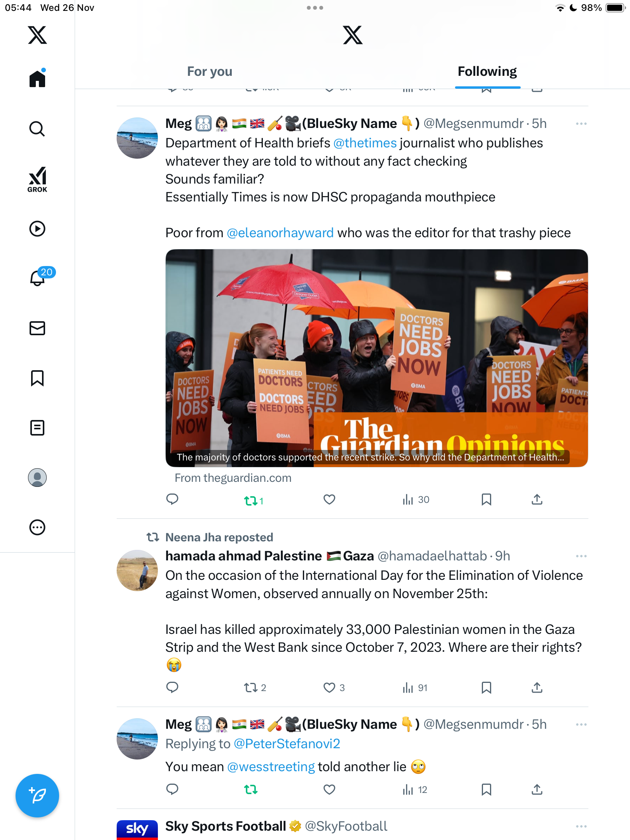The width and height of the screenshot is (630, 840).
Task: Open the Guardian Opinions article preview image
Action: coord(376,358)
